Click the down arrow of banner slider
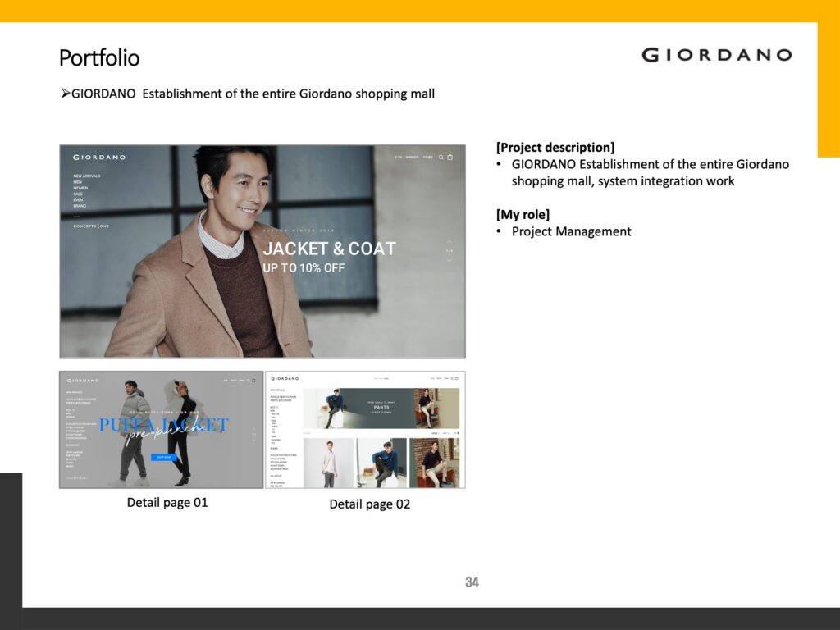 449,260
